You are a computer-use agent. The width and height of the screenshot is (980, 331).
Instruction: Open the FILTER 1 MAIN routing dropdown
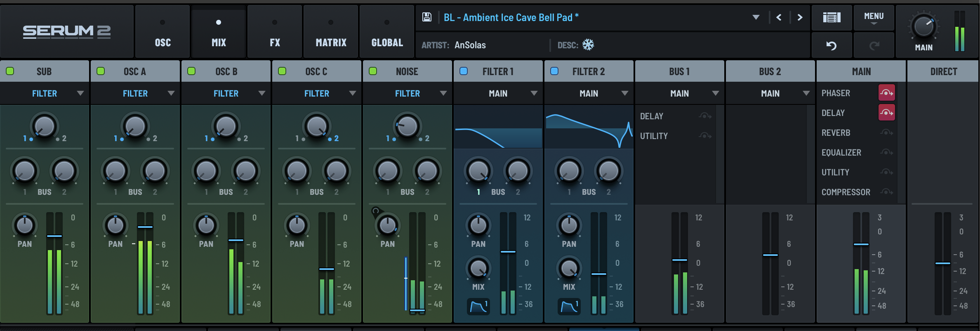coord(498,93)
